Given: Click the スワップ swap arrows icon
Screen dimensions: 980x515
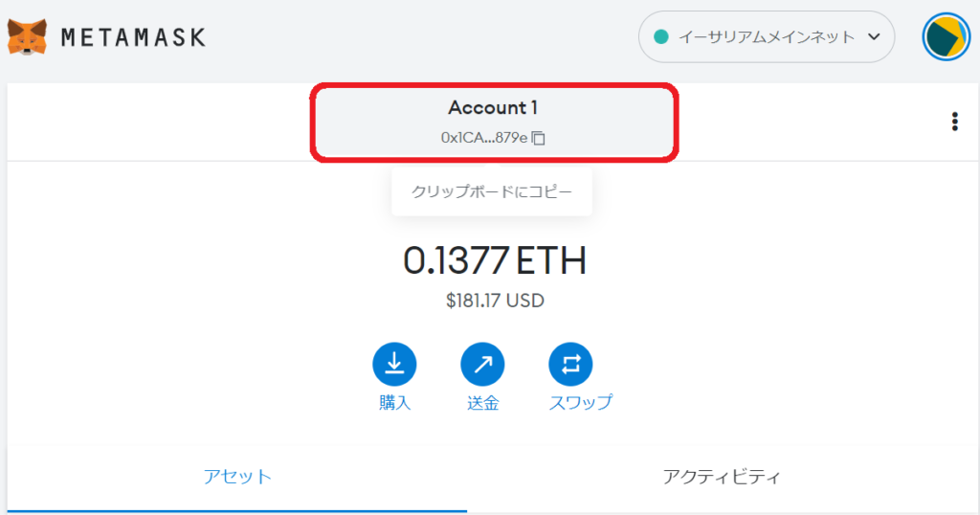Looking at the screenshot, I should [x=570, y=364].
